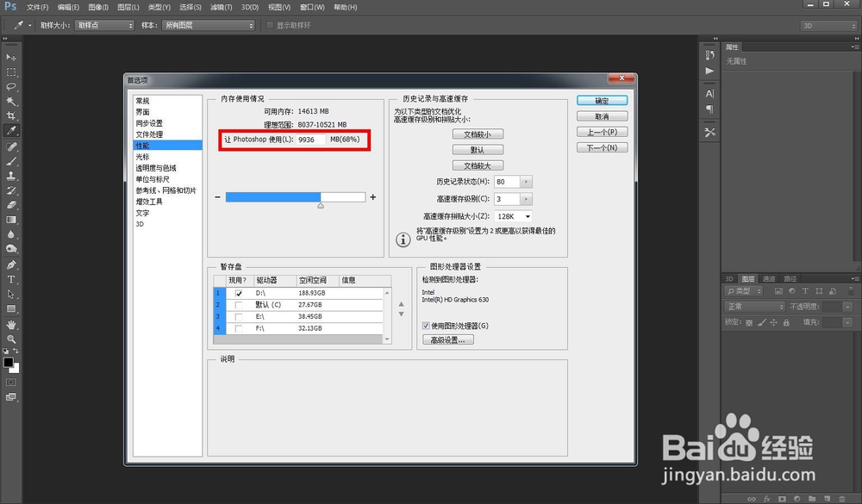Select the Blur tool
862x504 pixels.
point(11,234)
